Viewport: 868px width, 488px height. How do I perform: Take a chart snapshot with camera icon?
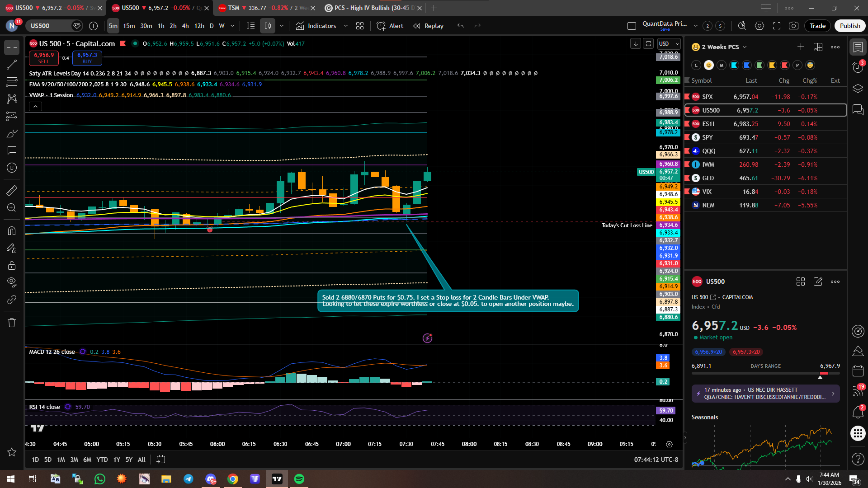(793, 26)
